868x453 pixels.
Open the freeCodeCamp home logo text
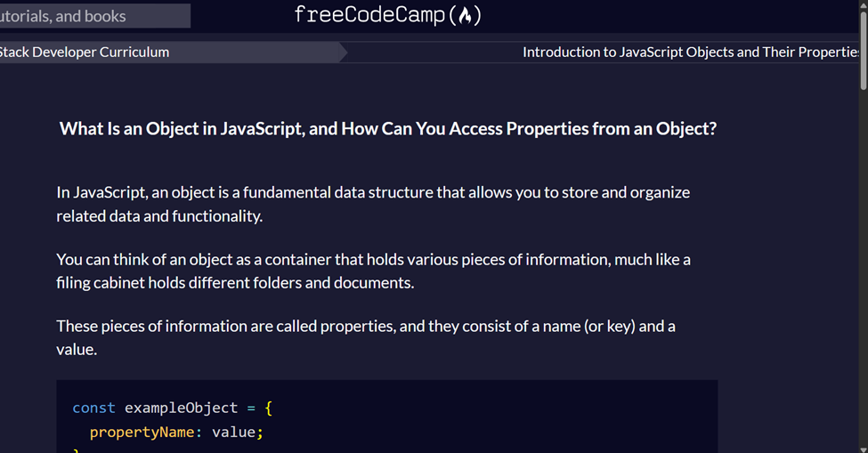coord(369,16)
